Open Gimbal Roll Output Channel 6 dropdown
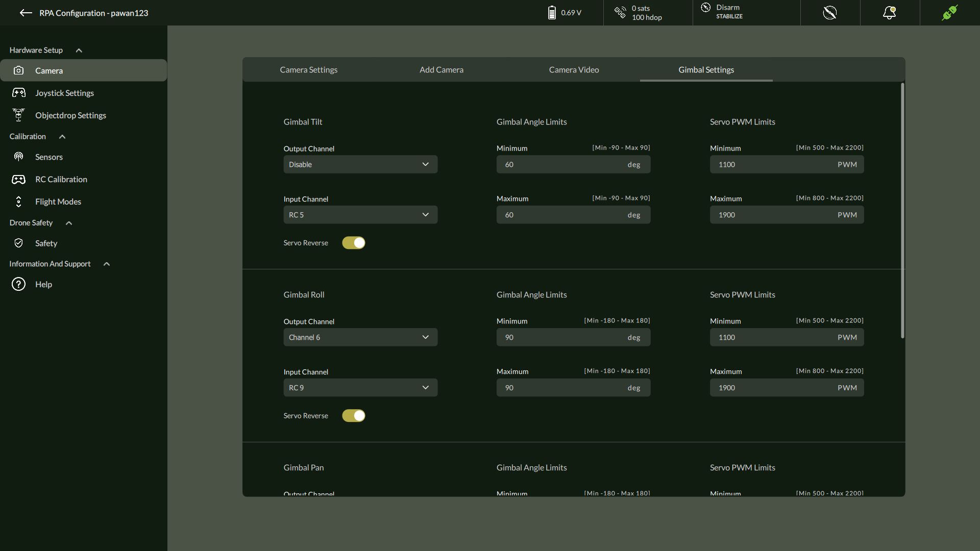Image resolution: width=980 pixels, height=551 pixels. pyautogui.click(x=360, y=337)
